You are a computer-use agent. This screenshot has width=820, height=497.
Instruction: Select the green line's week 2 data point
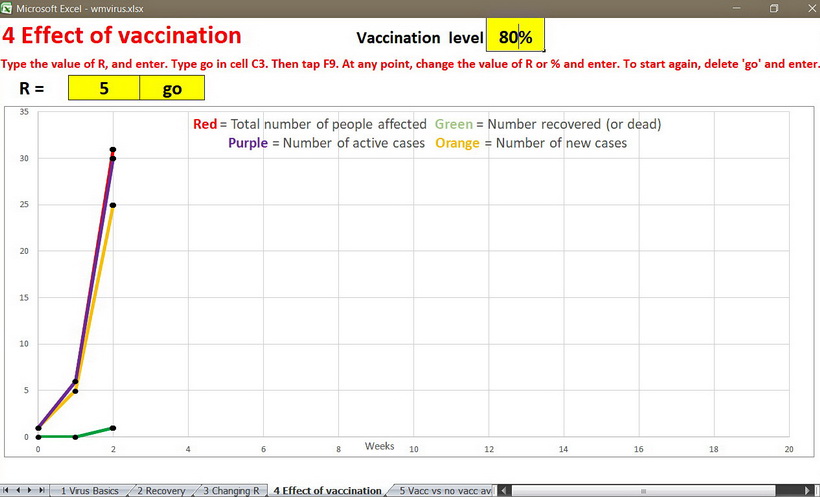(113, 428)
